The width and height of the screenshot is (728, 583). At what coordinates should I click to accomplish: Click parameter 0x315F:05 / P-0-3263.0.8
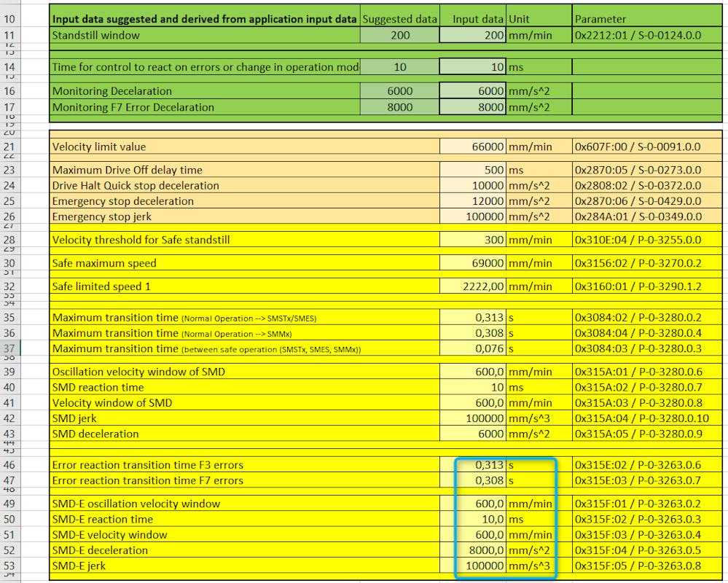(x=647, y=566)
